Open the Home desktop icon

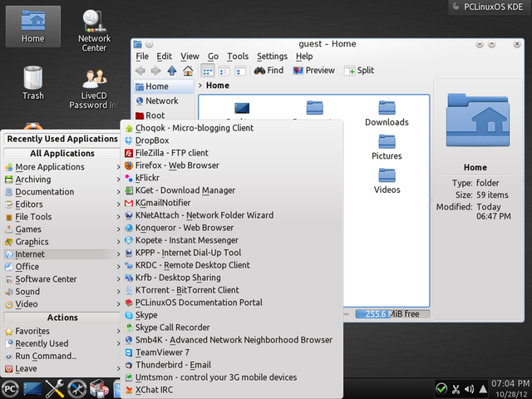(33, 27)
